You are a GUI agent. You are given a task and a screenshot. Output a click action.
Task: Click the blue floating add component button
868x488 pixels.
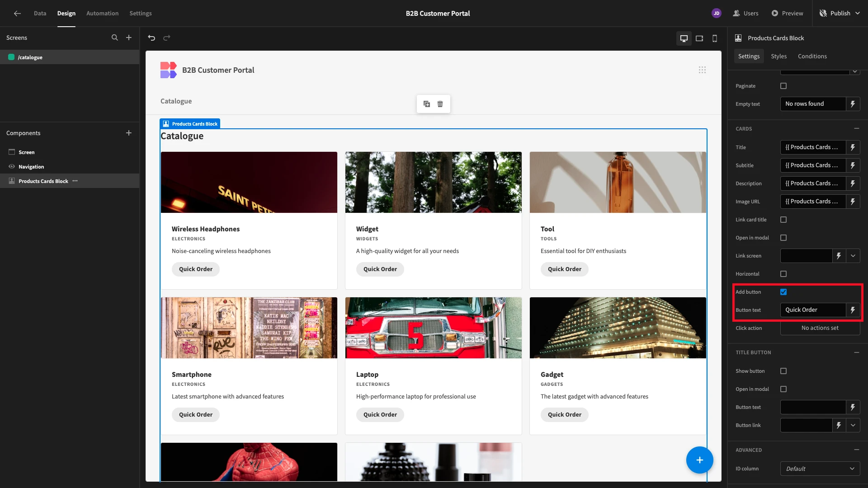click(x=699, y=460)
